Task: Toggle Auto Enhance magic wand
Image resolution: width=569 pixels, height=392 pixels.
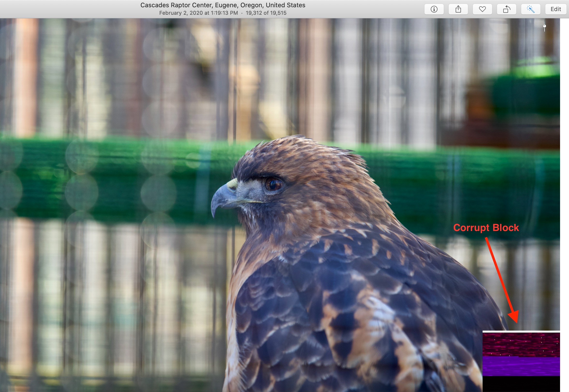Action: coord(531,9)
